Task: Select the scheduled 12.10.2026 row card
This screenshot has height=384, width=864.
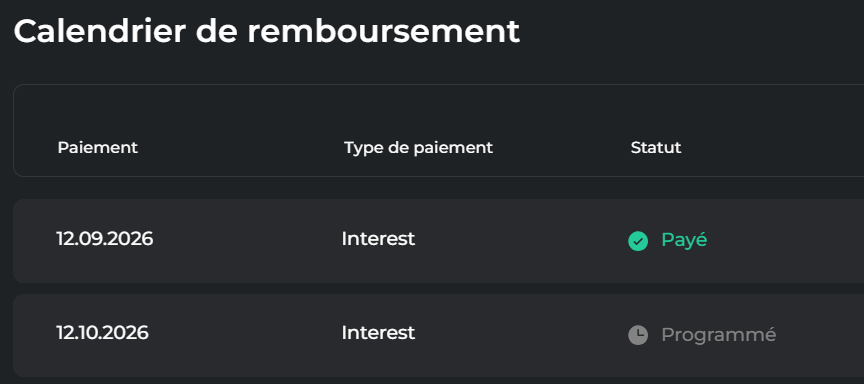Action: [x=439, y=335]
